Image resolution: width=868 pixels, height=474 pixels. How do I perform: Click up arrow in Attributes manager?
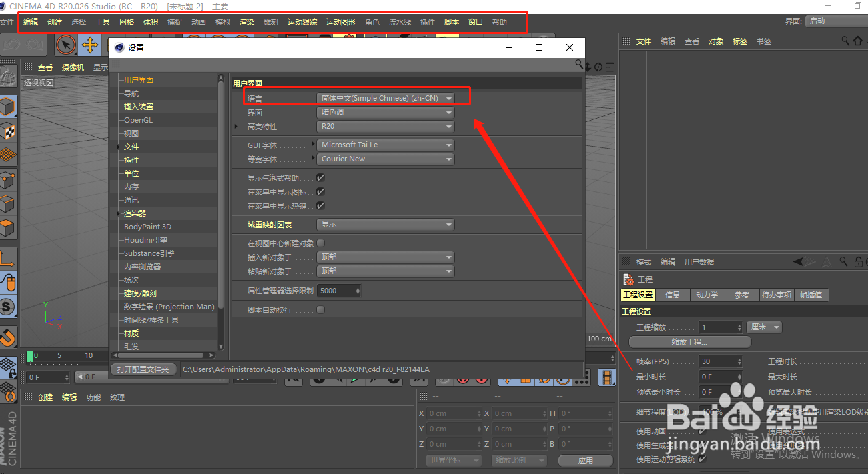click(826, 262)
